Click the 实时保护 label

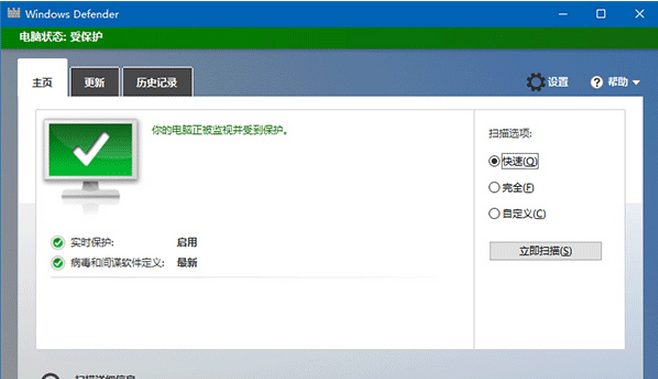pyautogui.click(x=92, y=243)
